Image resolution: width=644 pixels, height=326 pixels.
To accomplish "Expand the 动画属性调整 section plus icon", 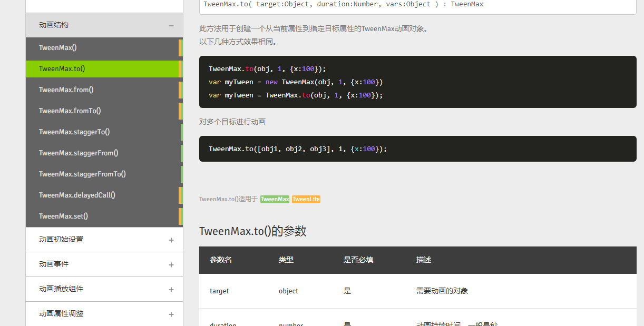I will (171, 314).
